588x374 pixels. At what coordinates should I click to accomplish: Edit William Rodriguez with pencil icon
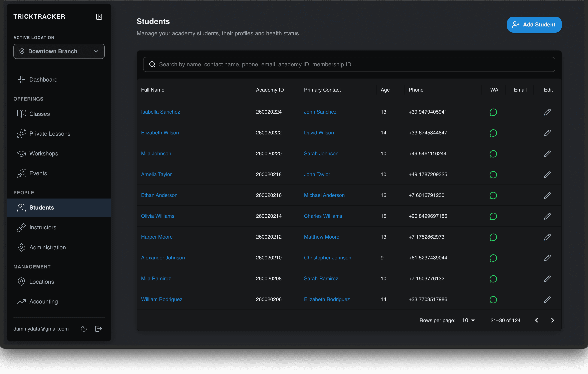pos(547,299)
